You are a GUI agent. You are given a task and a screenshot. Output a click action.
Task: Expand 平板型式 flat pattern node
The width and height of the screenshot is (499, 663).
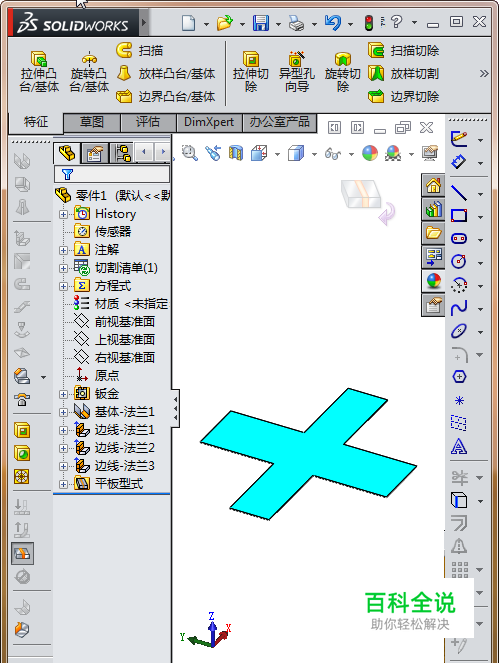click(x=63, y=484)
